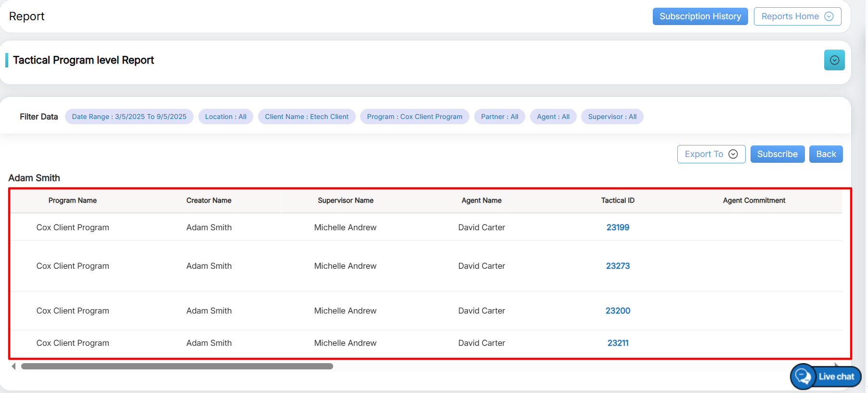Click the horizontal scrollbar thumb
Image resolution: width=868 pixels, height=393 pixels.
[x=177, y=367]
